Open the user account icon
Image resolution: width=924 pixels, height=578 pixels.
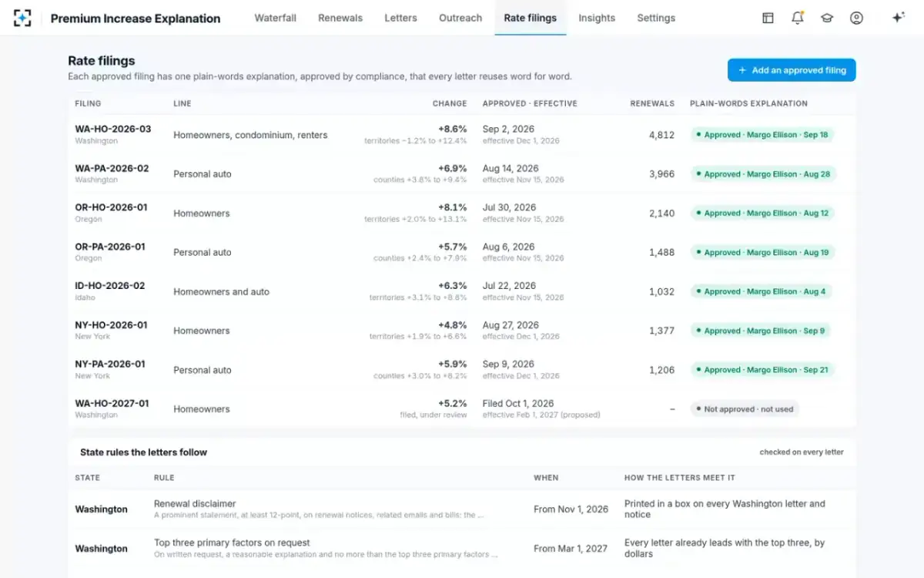(x=856, y=18)
